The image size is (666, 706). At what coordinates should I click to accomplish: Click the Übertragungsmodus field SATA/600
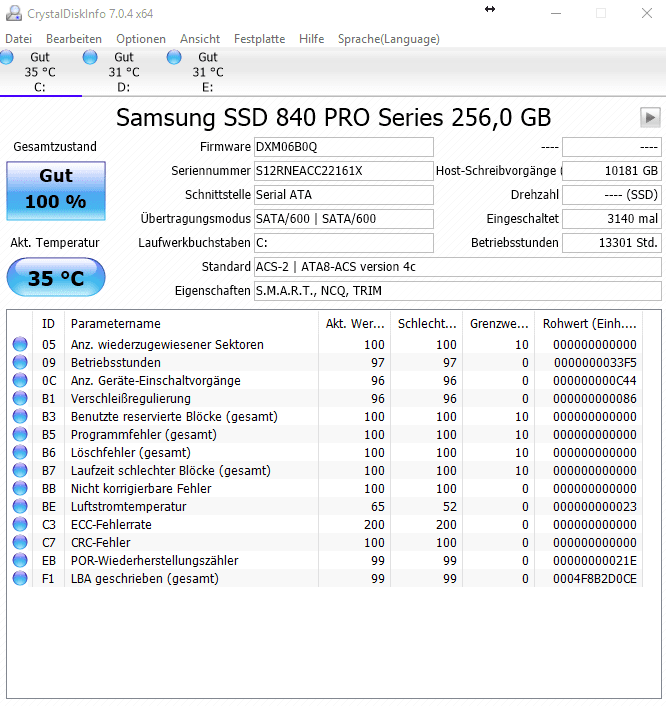click(344, 219)
